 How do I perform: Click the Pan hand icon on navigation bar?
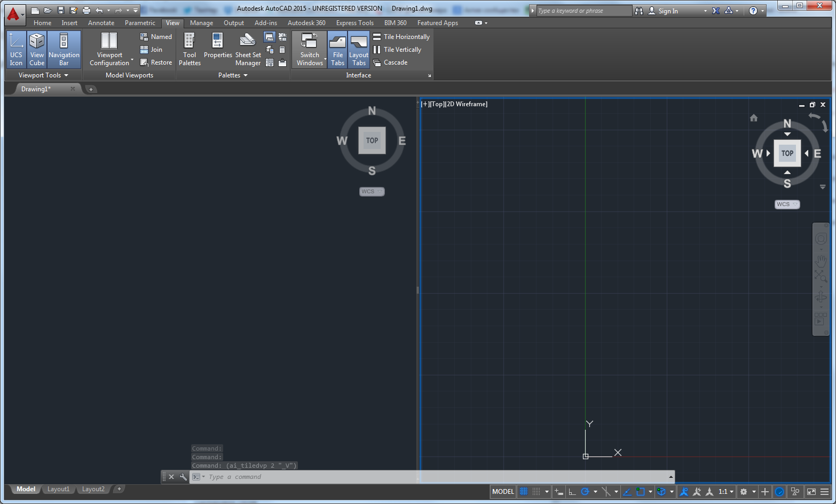coord(821,261)
